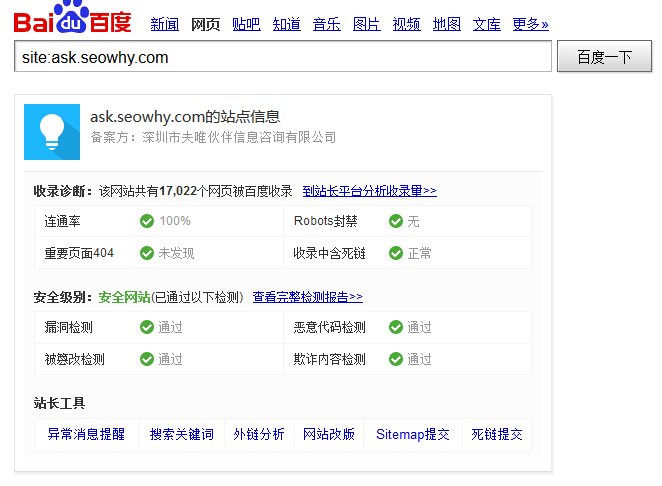The width and height of the screenshot is (662, 486).
Task: Open the 死链提交 webmaster tool
Action: point(496,434)
